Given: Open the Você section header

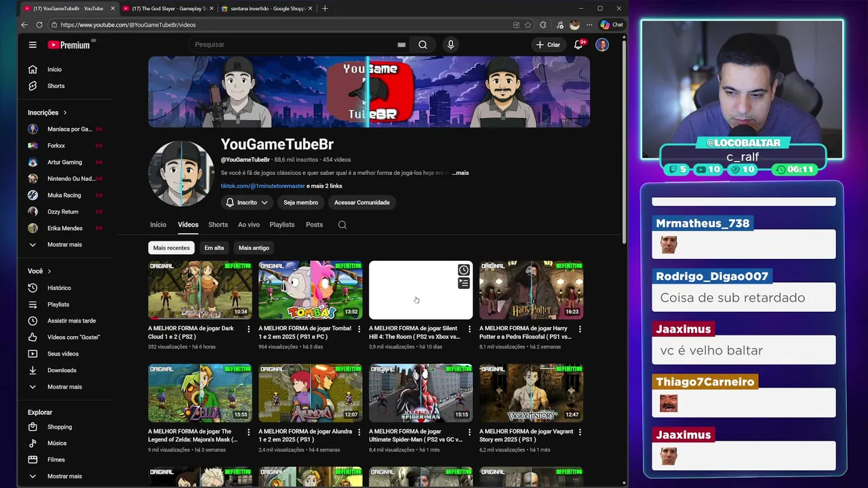Looking at the screenshot, I should click(39, 271).
